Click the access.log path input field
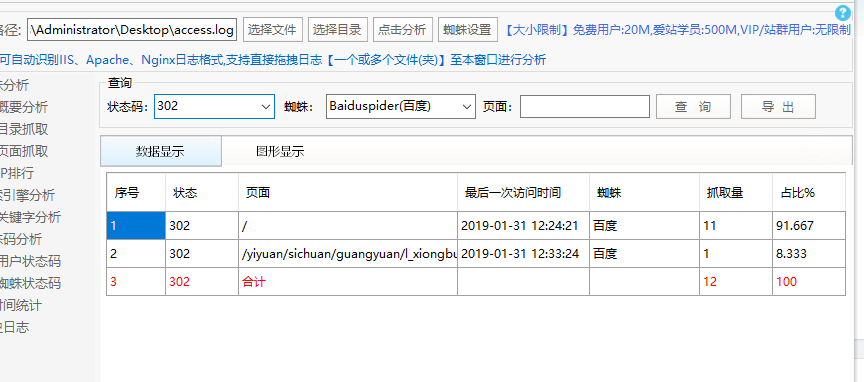 (x=132, y=30)
